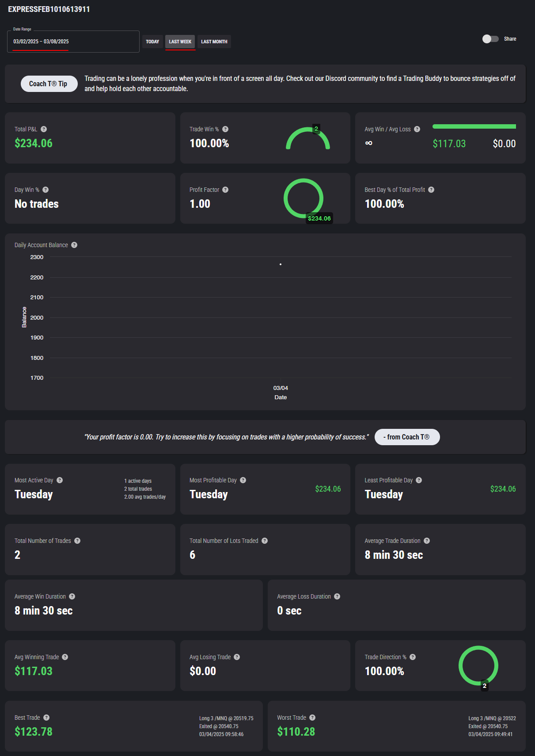Click Daily Account Balance info icon
The image size is (535, 756).
pos(74,245)
